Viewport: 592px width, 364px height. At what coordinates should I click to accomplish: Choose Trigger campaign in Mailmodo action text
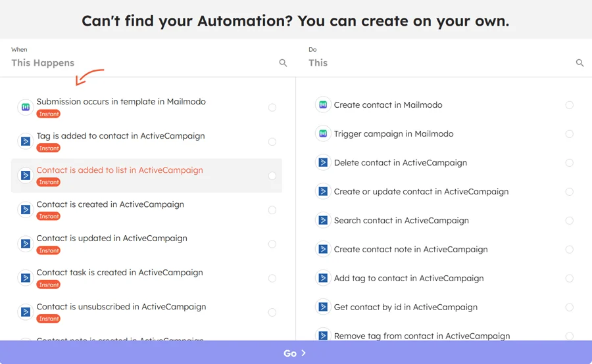394,134
